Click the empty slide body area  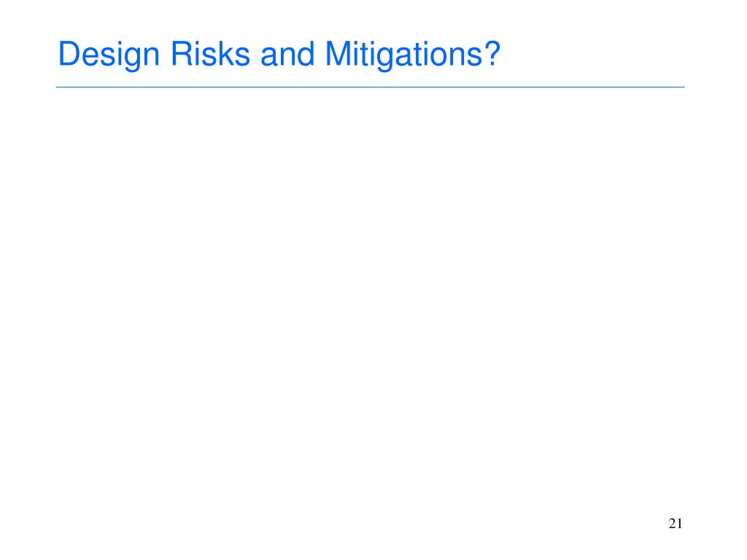(x=370, y=295)
